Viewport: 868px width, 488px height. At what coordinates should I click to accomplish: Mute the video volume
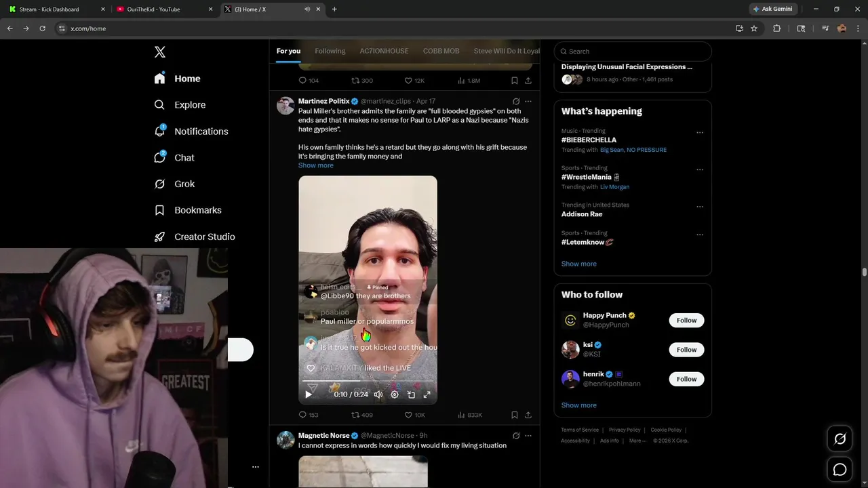378,394
